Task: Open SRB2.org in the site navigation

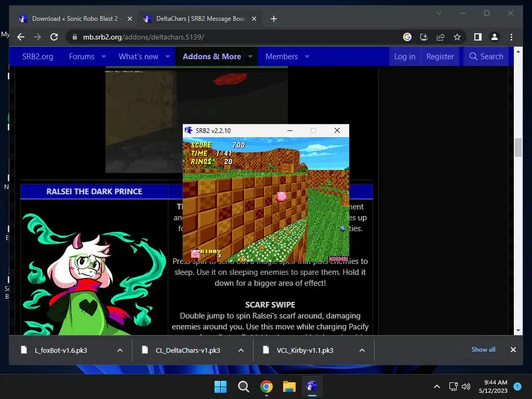Action: click(x=37, y=56)
